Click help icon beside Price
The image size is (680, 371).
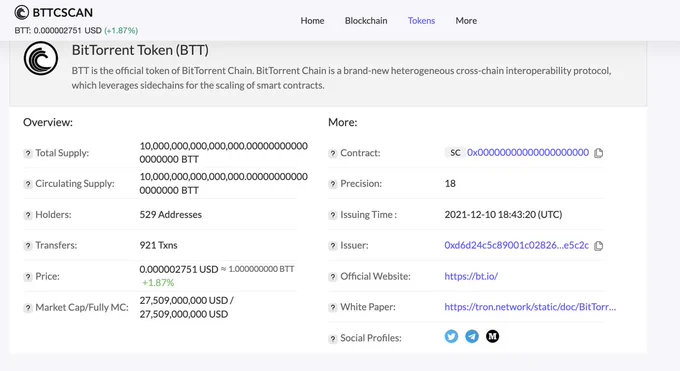[x=28, y=276]
